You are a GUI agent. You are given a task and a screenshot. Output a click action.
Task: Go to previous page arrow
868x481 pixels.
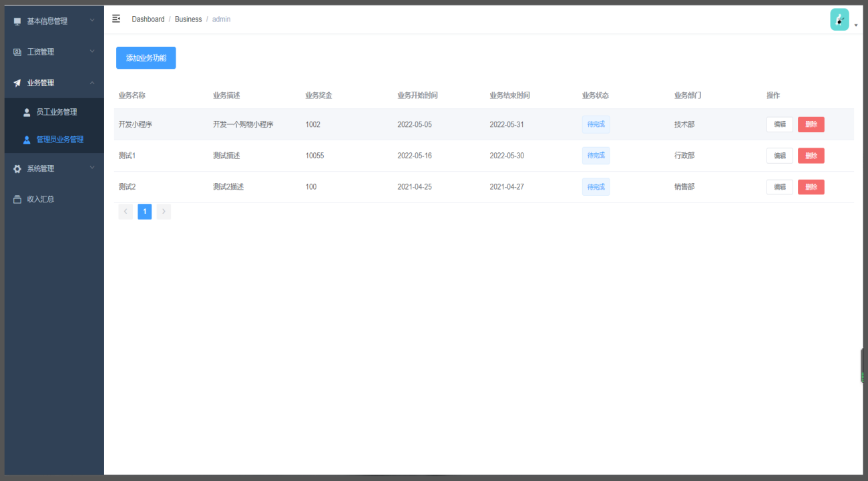coord(126,212)
